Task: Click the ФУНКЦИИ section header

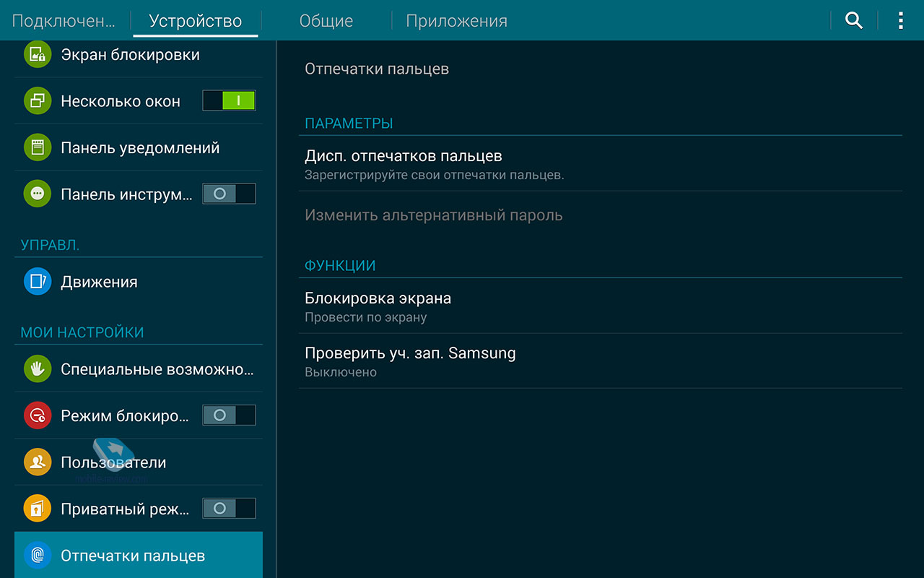Action: pyautogui.click(x=340, y=266)
